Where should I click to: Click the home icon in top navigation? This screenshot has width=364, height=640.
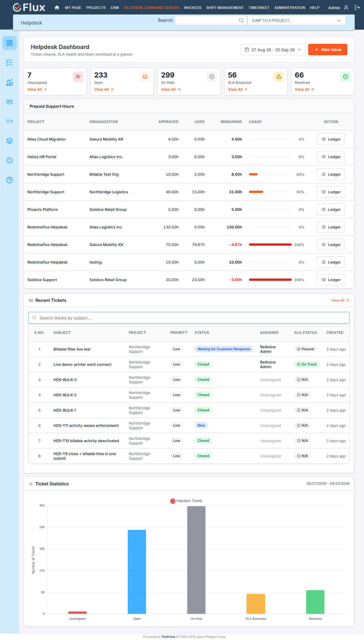tap(57, 7)
